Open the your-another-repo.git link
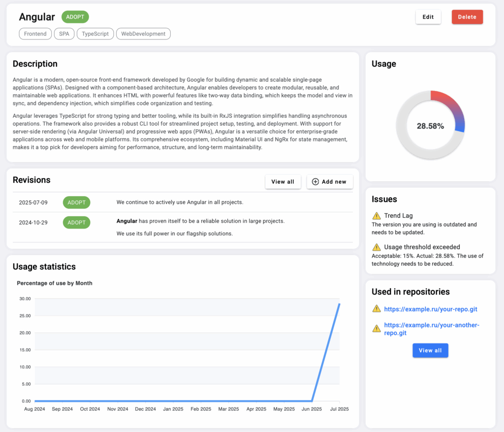Viewport: 504px width, 432px height. 432,329
